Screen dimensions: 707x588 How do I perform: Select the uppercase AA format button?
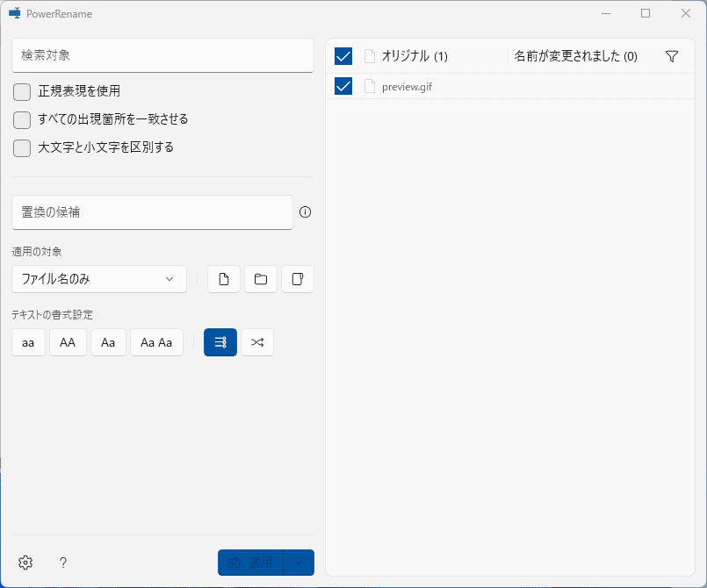point(68,342)
